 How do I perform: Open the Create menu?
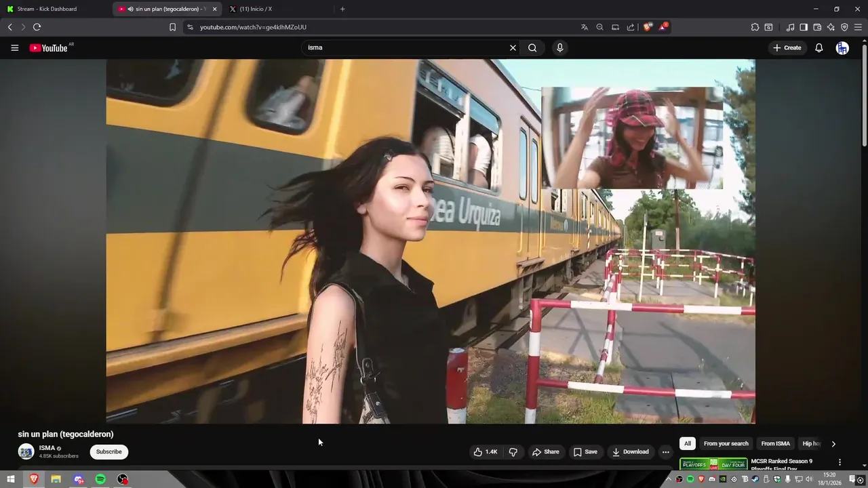(787, 47)
